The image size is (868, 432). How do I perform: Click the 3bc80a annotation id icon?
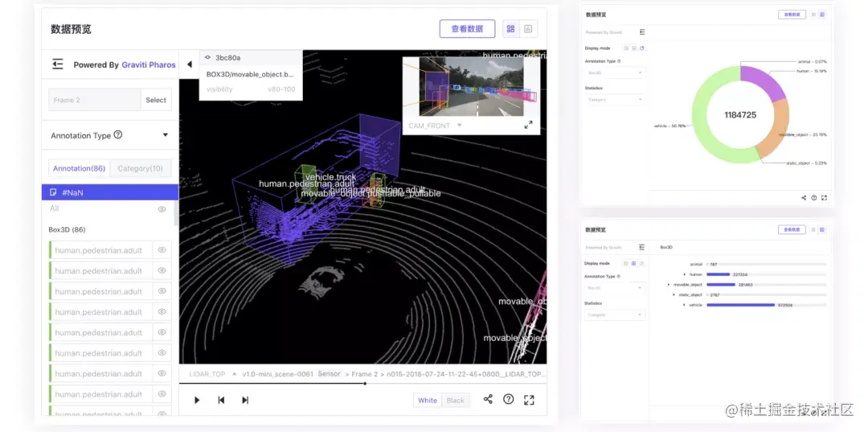click(207, 57)
